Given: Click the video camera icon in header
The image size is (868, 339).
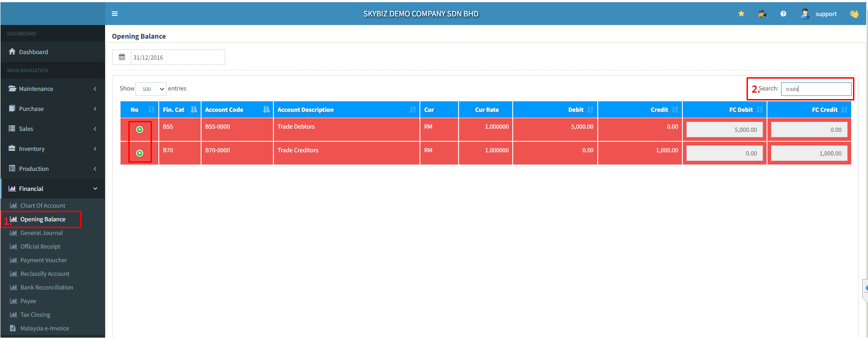Looking at the screenshot, I should click(762, 14).
